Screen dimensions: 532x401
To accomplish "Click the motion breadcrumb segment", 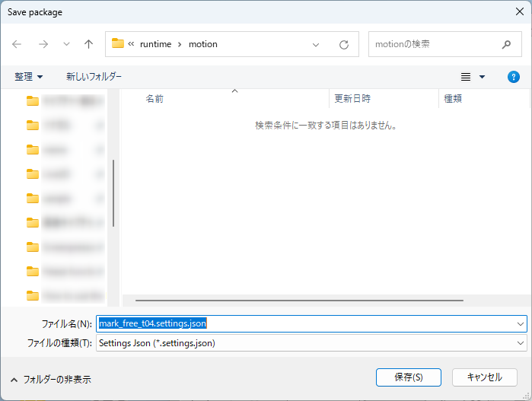I will click(x=203, y=44).
